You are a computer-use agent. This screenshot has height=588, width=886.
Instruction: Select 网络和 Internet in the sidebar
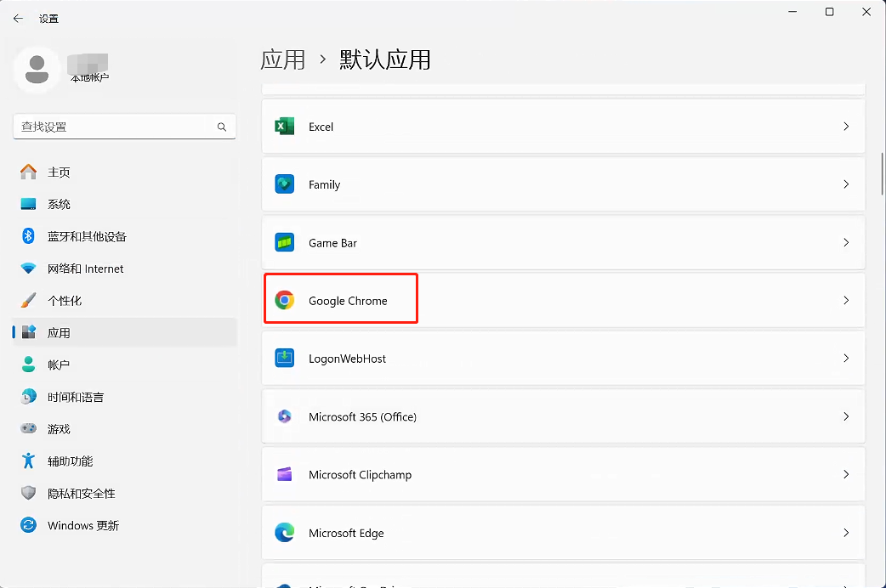[124, 269]
